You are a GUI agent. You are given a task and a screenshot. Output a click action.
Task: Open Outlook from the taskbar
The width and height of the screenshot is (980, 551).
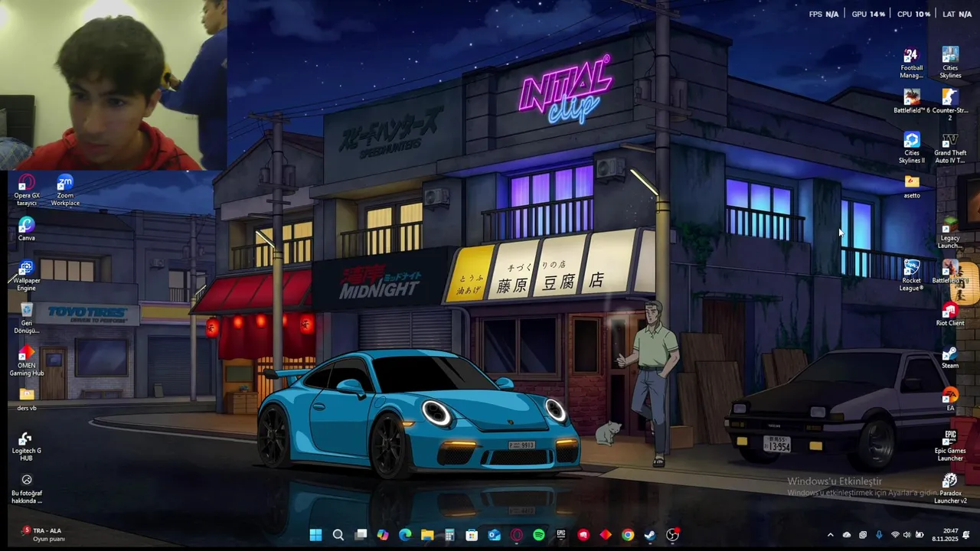(x=494, y=535)
